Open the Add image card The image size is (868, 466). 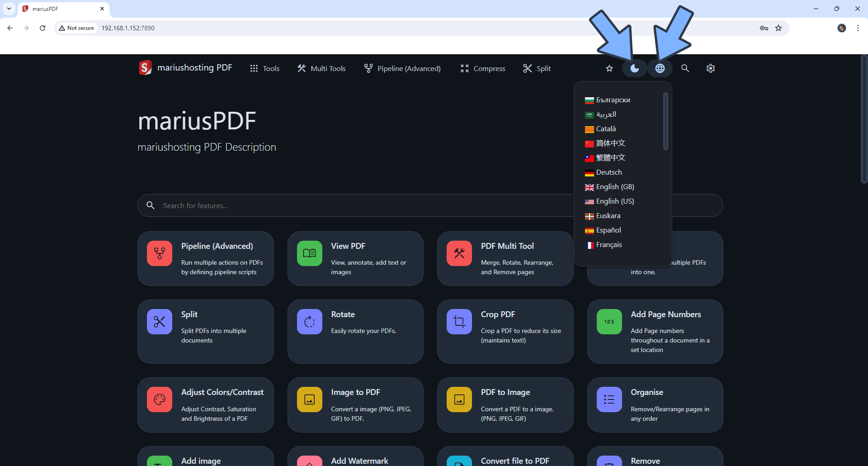[x=206, y=456]
